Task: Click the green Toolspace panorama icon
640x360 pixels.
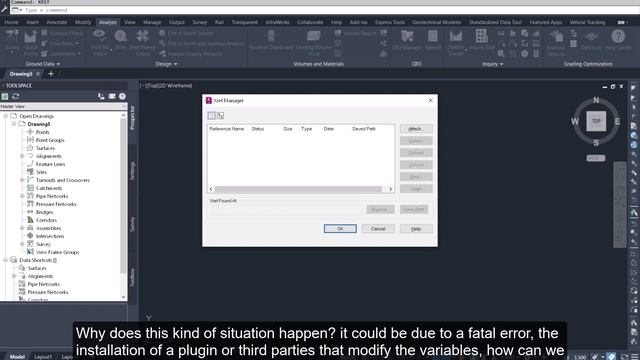Action: tap(5, 96)
